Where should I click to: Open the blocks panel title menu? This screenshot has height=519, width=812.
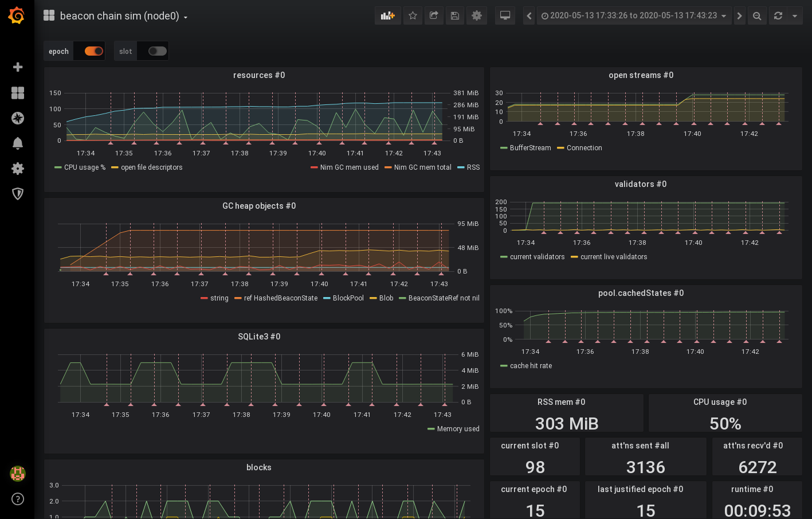259,467
